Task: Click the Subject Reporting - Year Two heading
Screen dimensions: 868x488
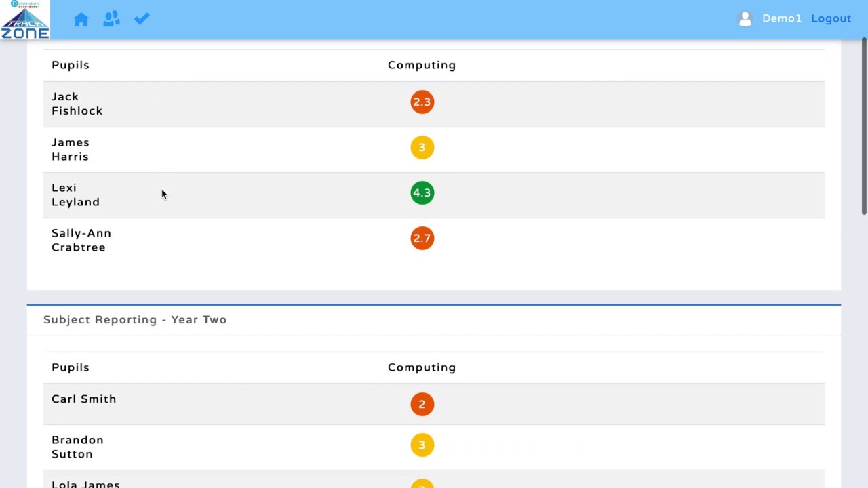Action: click(x=135, y=319)
